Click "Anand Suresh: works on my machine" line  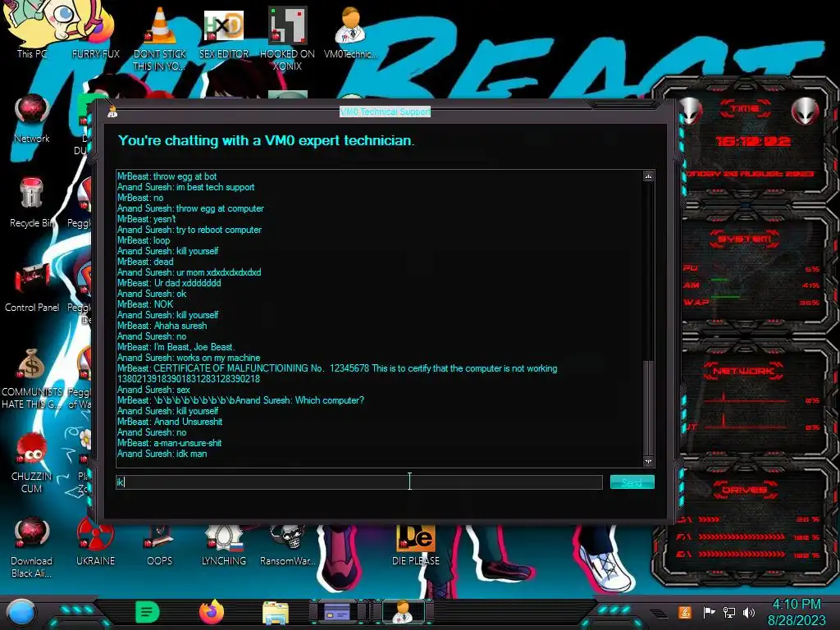(x=189, y=358)
